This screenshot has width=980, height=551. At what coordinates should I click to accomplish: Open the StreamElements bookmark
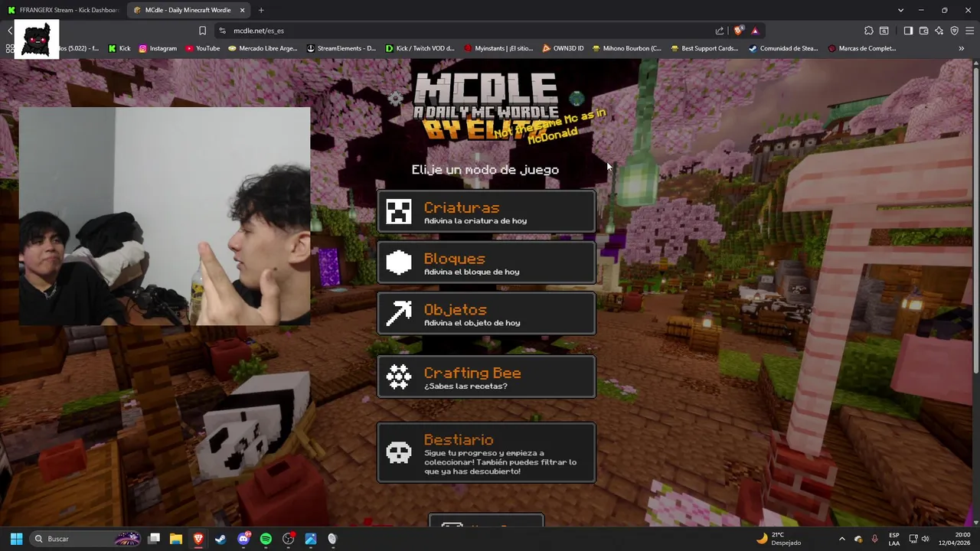341,48
